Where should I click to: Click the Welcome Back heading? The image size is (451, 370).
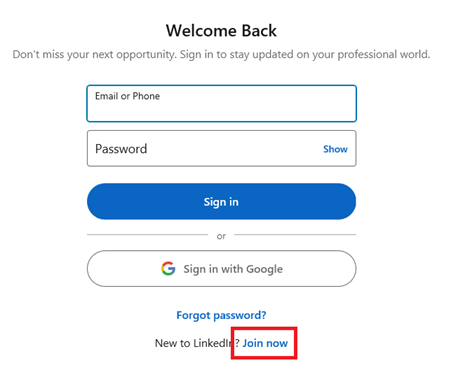pyautogui.click(x=221, y=31)
